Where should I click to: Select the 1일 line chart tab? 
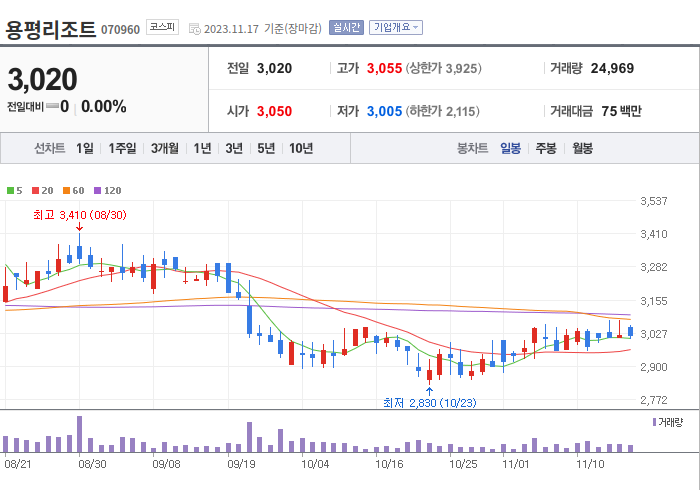(84, 148)
